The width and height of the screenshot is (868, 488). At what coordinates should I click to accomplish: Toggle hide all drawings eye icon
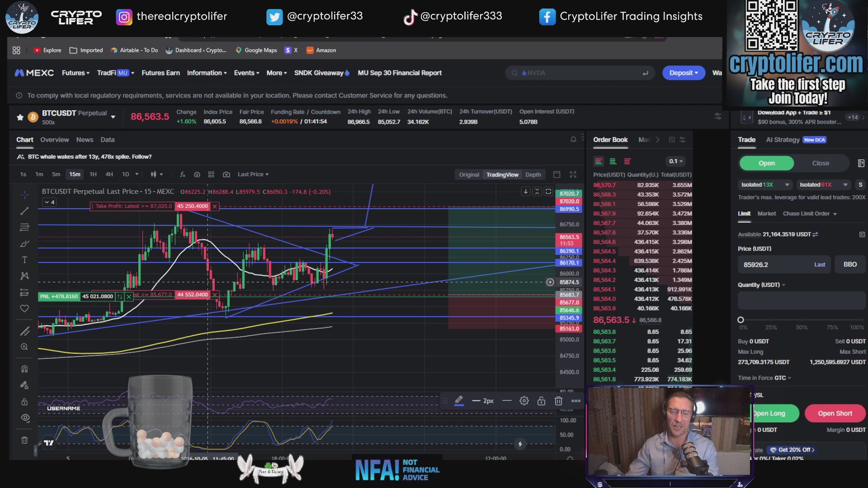tap(25, 418)
